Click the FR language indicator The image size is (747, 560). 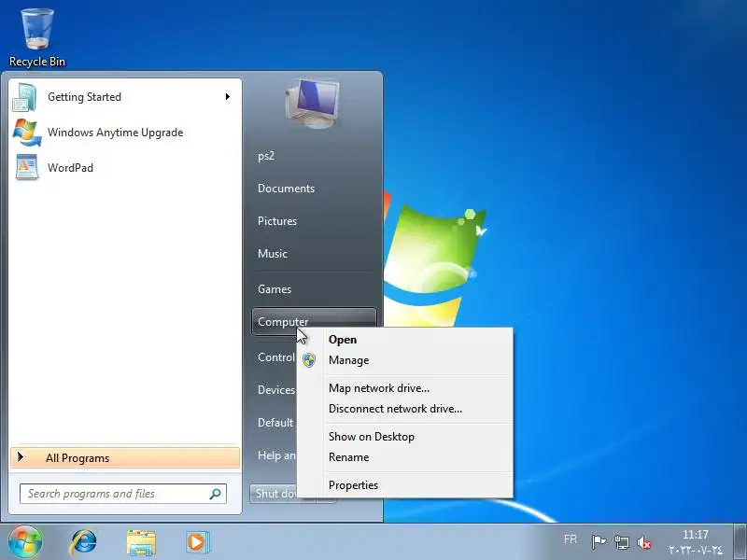click(x=571, y=539)
